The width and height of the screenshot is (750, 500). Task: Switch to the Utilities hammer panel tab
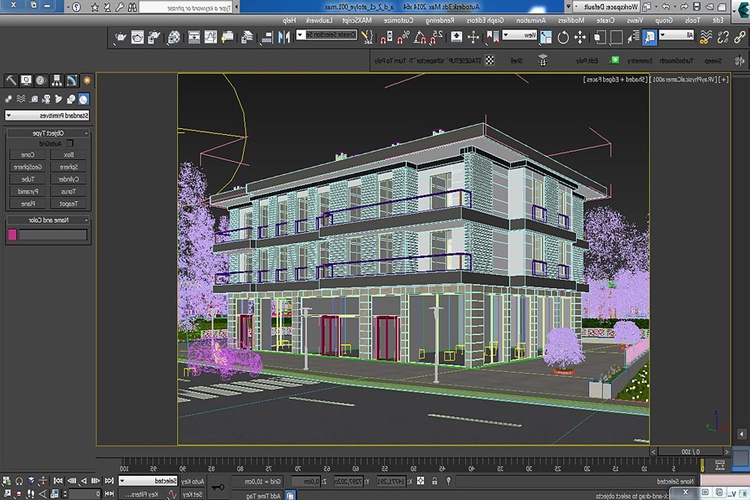point(11,80)
